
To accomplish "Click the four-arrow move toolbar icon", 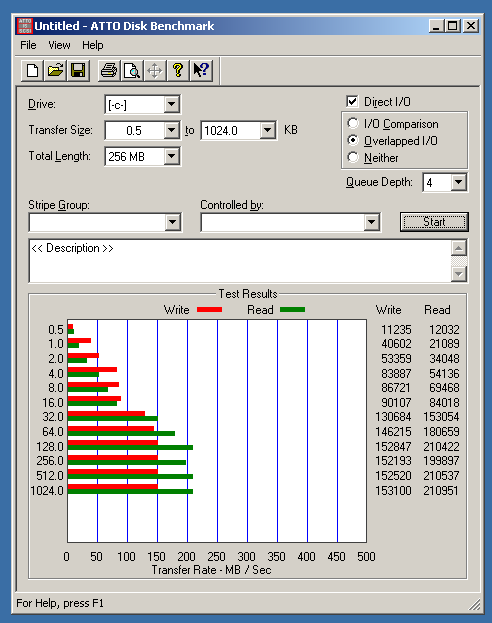I will [x=155, y=71].
